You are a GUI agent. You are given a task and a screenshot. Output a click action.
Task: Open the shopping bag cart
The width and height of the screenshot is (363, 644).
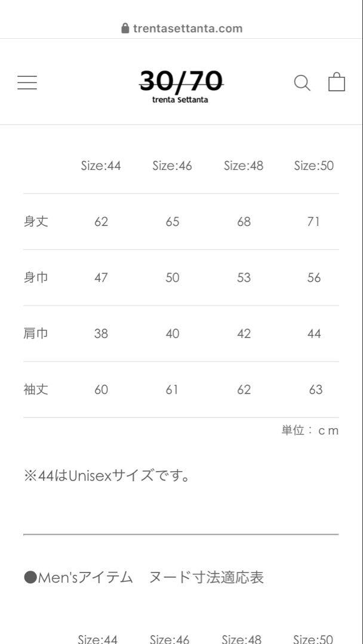(x=336, y=82)
